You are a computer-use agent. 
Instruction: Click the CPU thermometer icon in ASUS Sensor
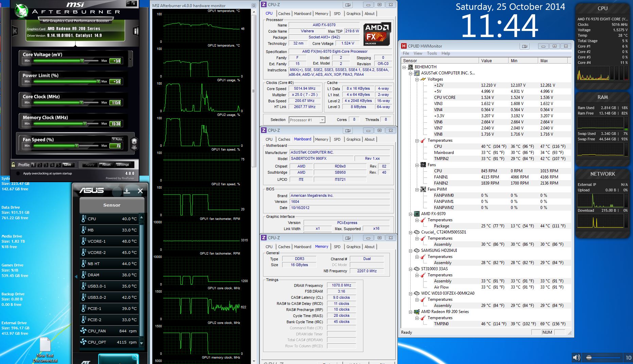[x=84, y=219]
